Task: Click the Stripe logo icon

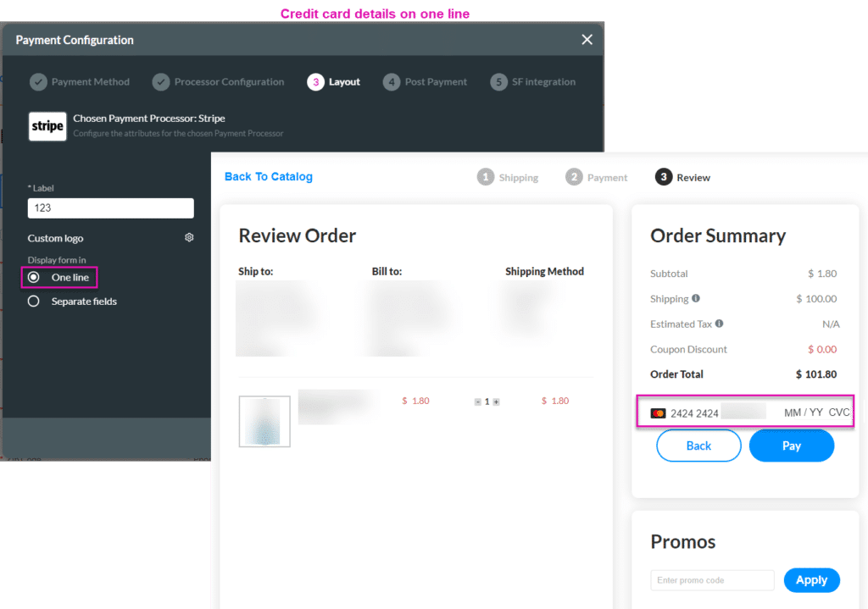Action: click(47, 126)
